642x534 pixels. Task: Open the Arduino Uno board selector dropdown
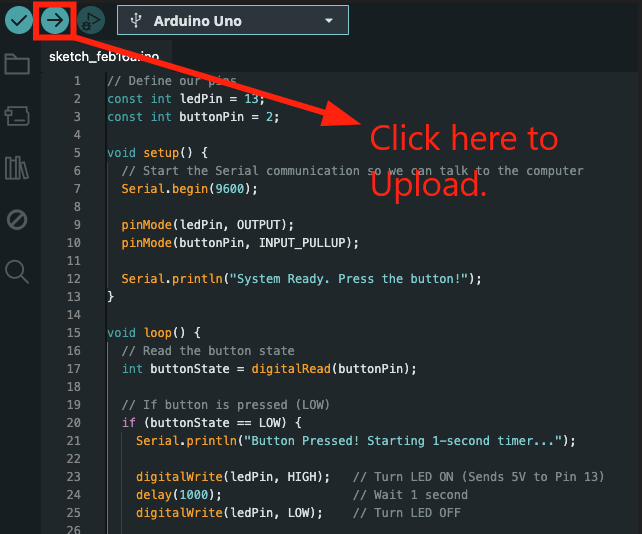pyautogui.click(x=233, y=20)
